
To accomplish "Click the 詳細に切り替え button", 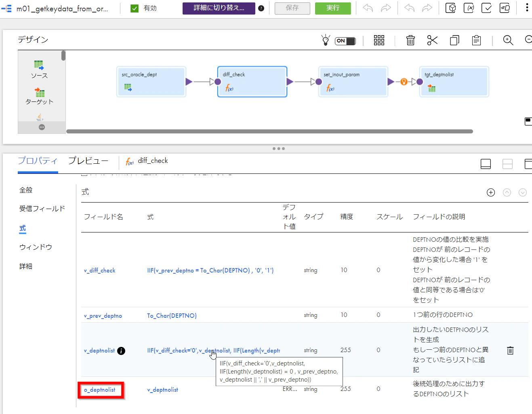I will pos(219,8).
